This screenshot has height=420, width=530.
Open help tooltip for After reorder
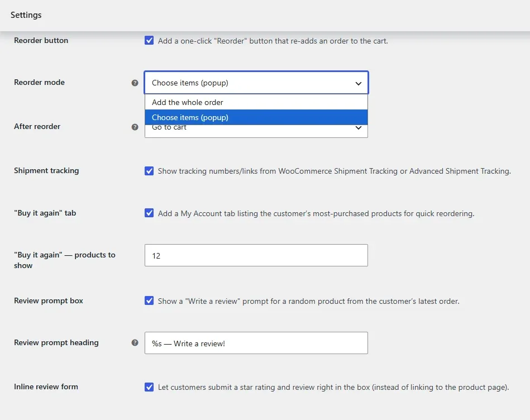pyautogui.click(x=135, y=127)
